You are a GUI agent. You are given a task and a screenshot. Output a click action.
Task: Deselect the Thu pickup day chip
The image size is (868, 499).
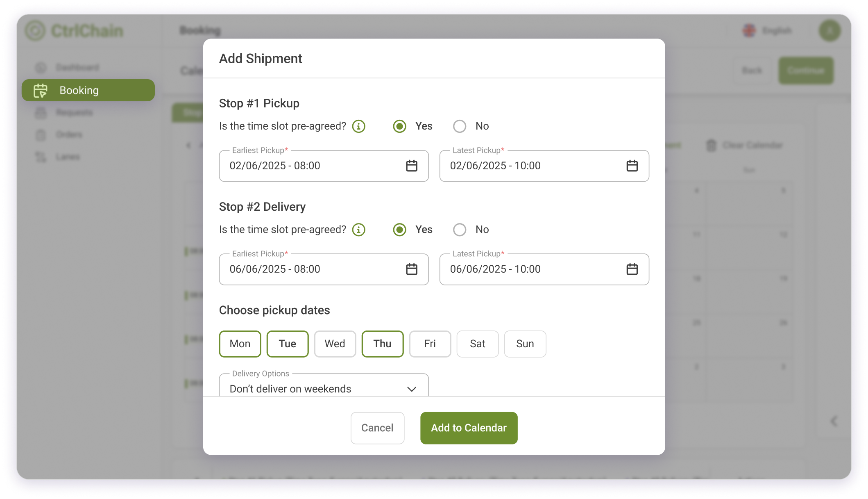pyautogui.click(x=383, y=344)
